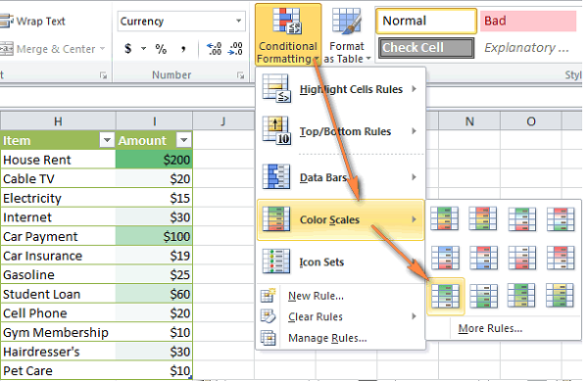Apply the Percent Style format

pos(161,49)
